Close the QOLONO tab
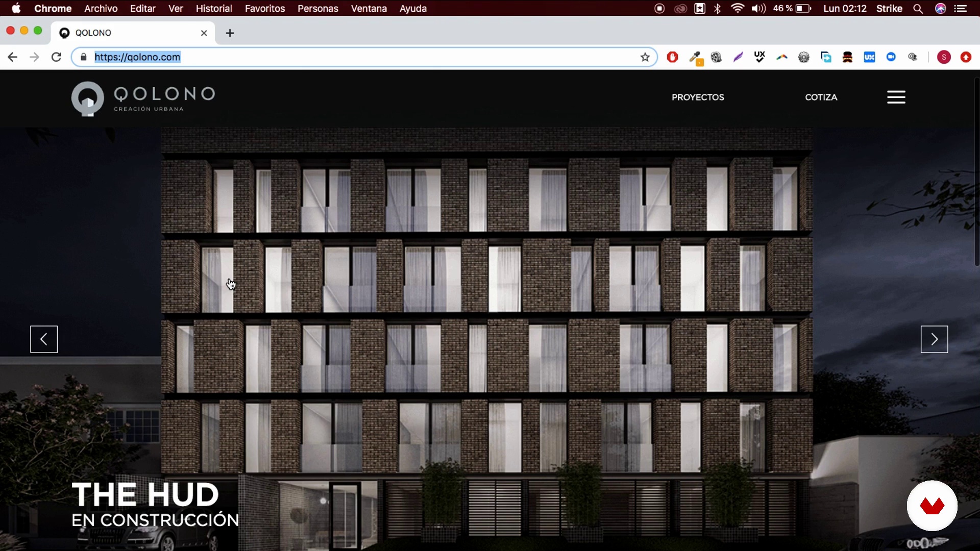Screen dimensions: 980x551 (x=204, y=33)
